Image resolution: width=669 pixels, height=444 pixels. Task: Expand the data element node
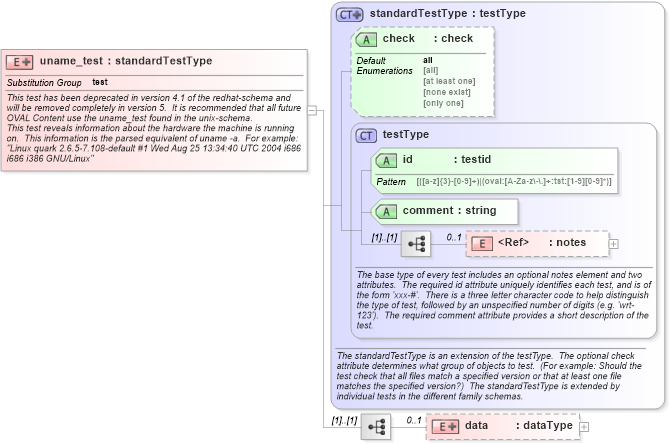pyautogui.click(x=584, y=427)
